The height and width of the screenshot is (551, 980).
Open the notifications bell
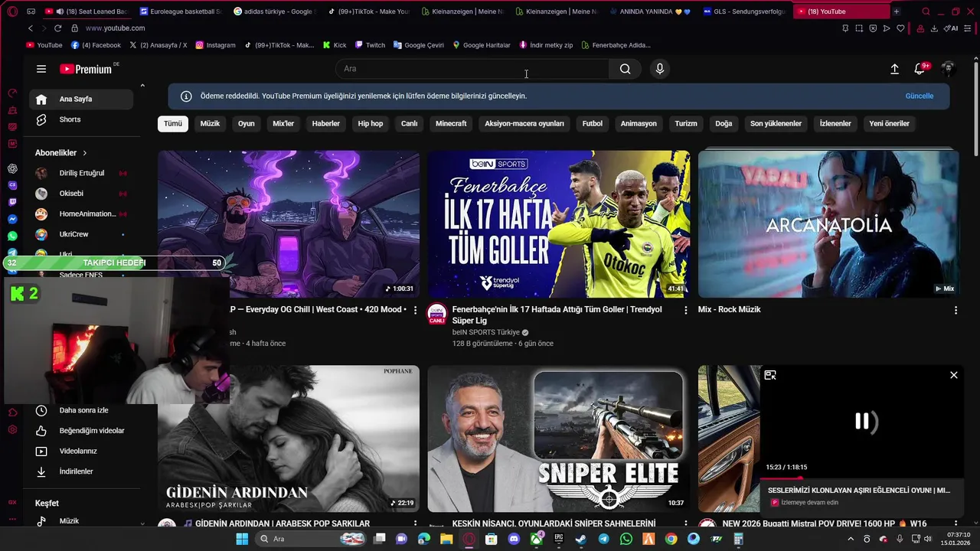click(920, 69)
